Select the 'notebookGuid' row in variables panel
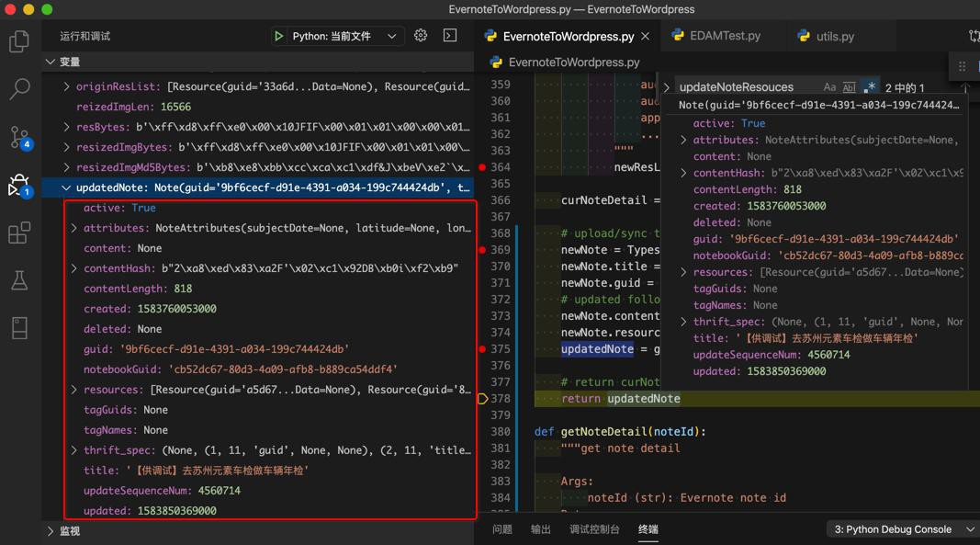This screenshot has width=980, height=545. [x=257, y=369]
